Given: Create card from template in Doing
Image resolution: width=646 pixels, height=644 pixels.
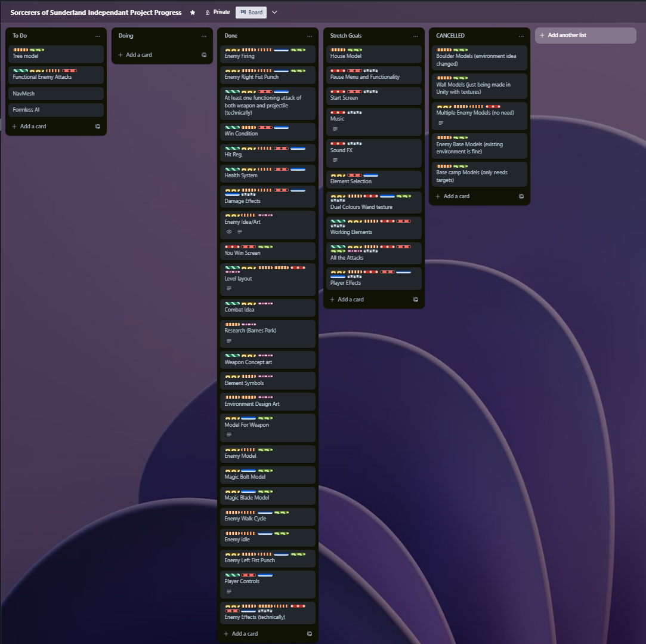Looking at the screenshot, I should coord(204,55).
